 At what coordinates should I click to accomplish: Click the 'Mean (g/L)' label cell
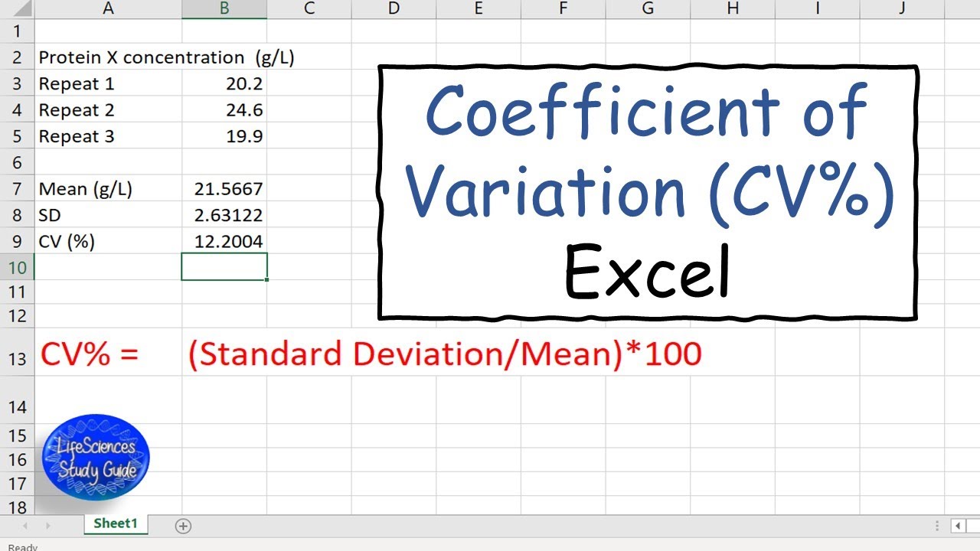(108, 188)
